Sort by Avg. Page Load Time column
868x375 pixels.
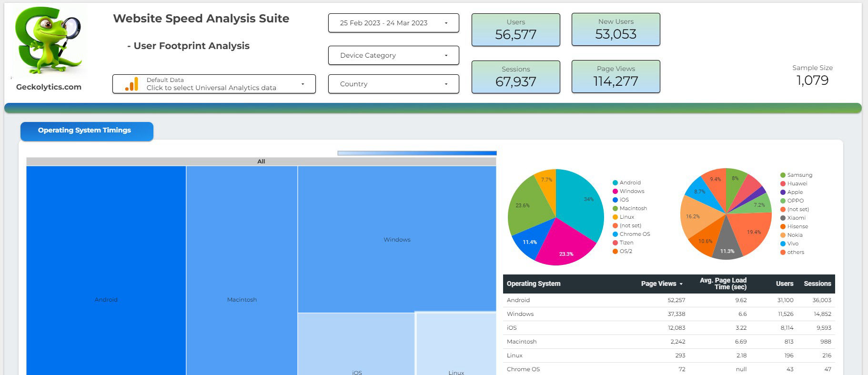coord(723,284)
